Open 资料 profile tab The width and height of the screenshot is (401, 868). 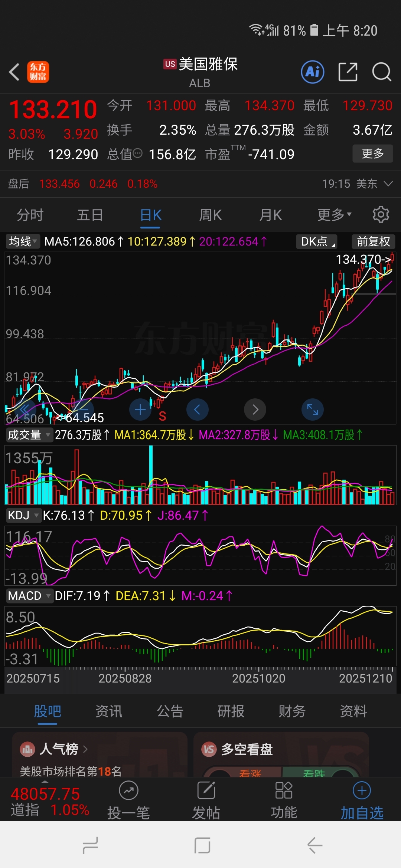click(353, 711)
